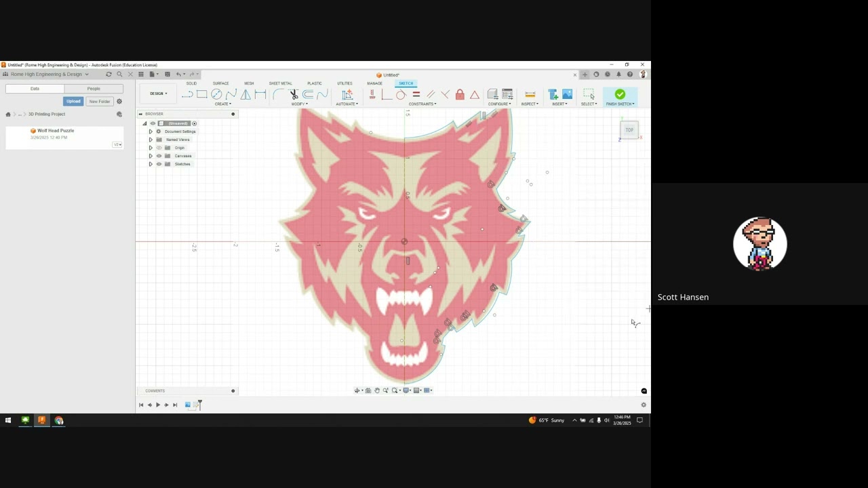868x488 pixels.
Task: Open the Wolf Head Puzzle version dropdown
Action: (117, 144)
